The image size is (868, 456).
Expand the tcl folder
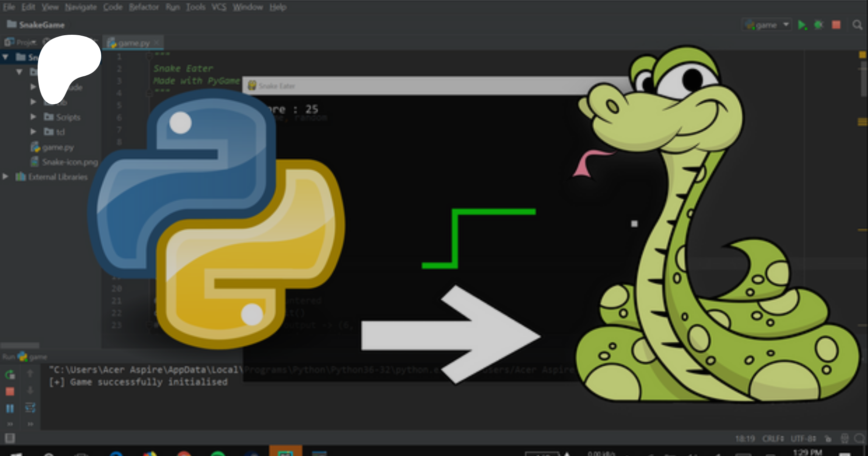33,131
